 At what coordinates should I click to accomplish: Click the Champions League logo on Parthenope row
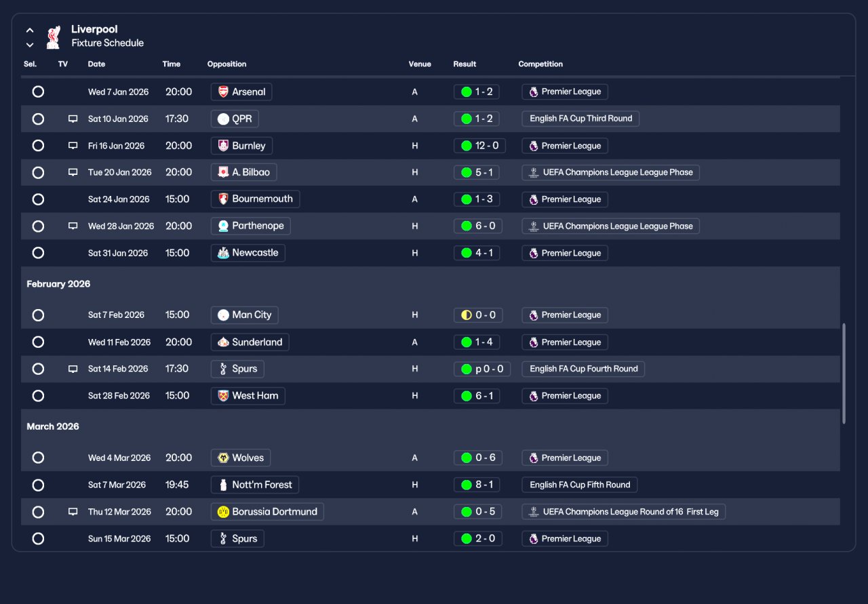coord(534,226)
